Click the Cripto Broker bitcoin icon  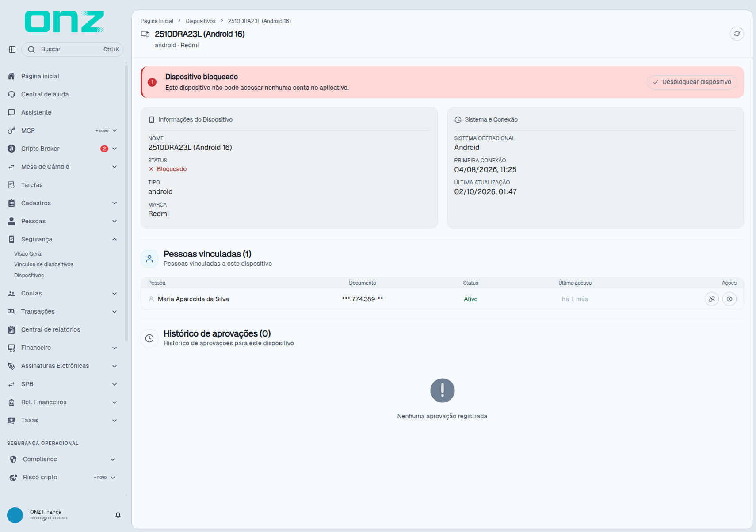click(11, 149)
